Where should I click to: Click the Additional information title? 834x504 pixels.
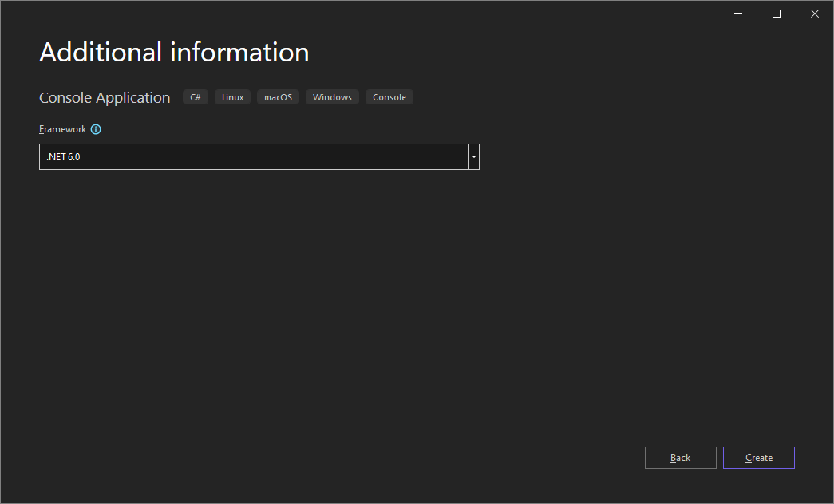coord(174,52)
